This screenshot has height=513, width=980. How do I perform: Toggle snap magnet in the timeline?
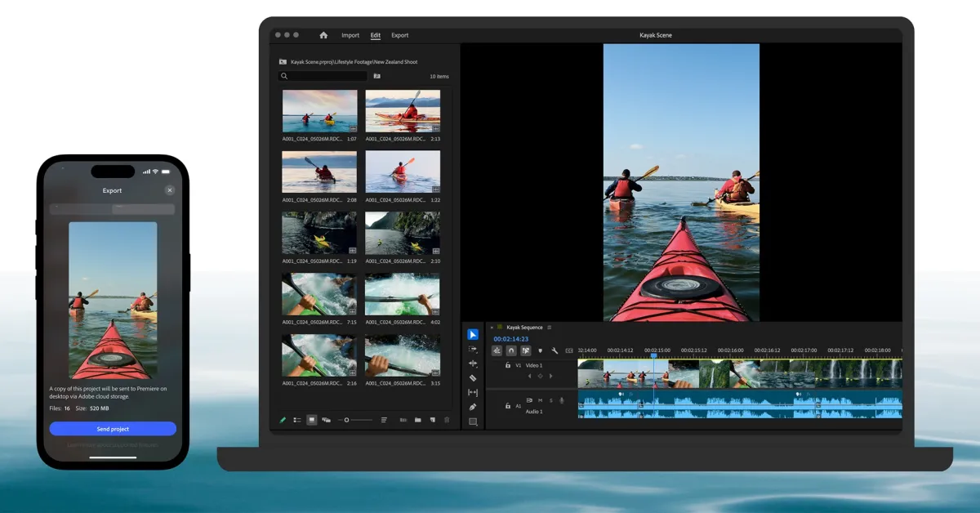coord(511,350)
